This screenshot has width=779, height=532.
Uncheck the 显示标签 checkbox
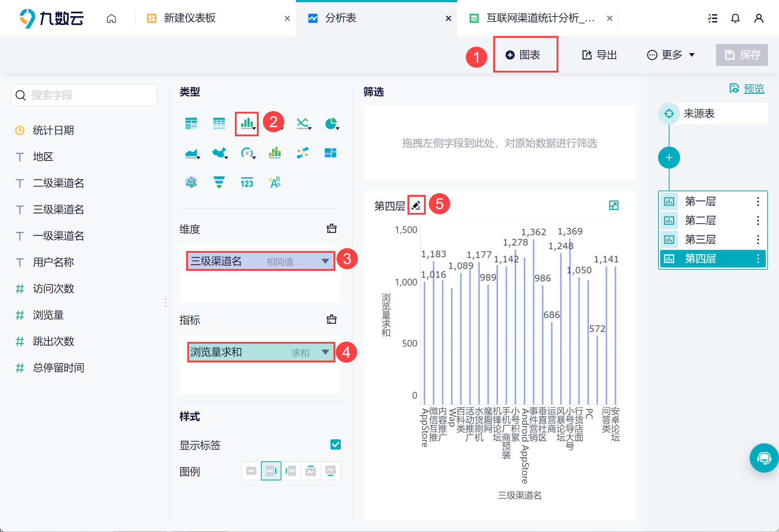[x=335, y=444]
